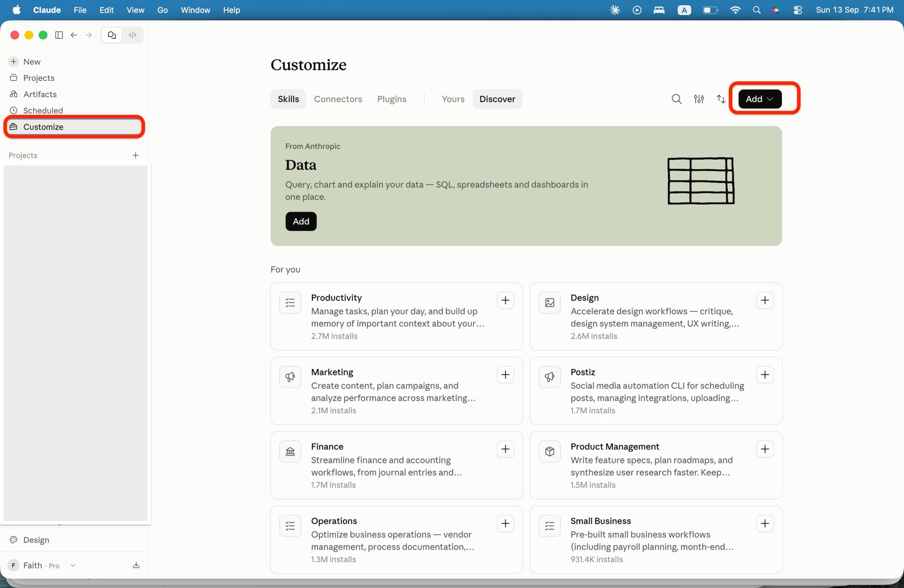Screen dimensions: 904x588
Task: Show the Yours tab
Action: point(453,99)
